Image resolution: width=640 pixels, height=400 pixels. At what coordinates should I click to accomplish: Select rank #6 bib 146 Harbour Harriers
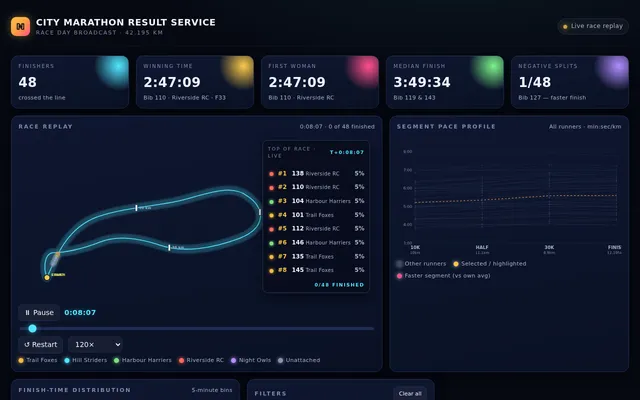pyautogui.click(x=316, y=242)
